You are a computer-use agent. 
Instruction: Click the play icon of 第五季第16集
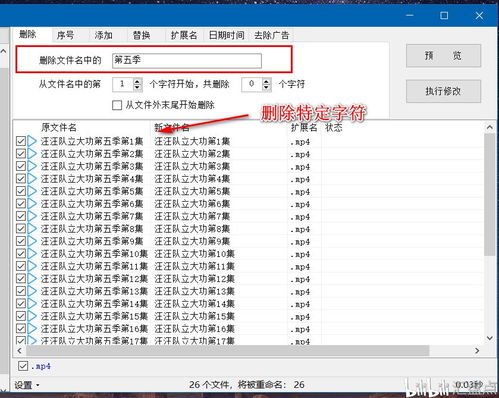click(x=32, y=329)
